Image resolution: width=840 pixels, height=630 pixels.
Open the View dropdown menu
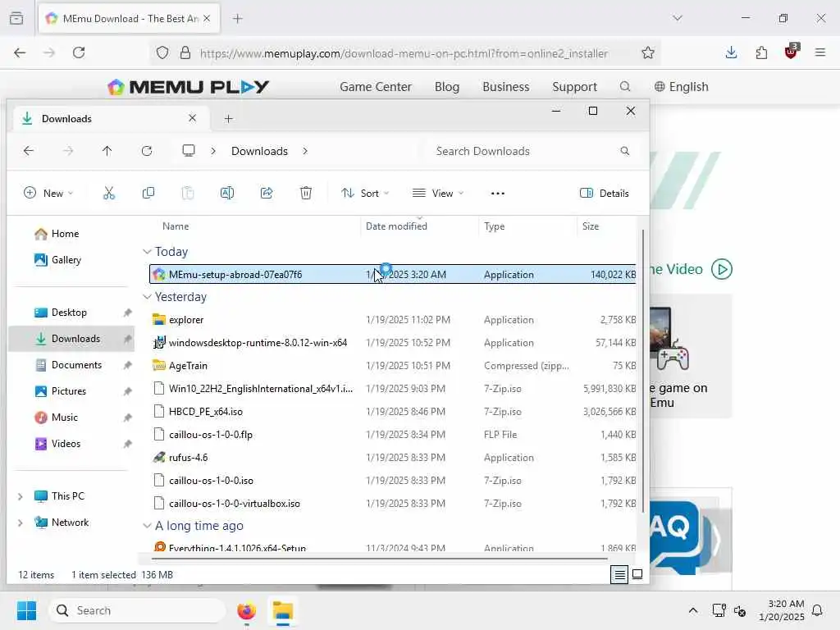438,193
